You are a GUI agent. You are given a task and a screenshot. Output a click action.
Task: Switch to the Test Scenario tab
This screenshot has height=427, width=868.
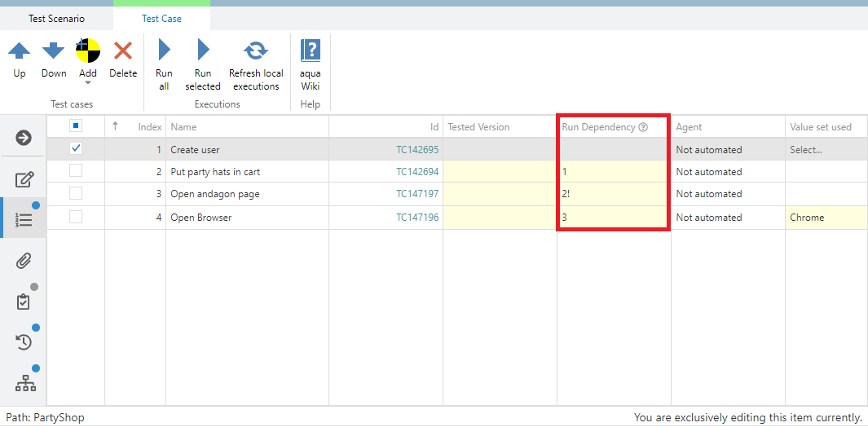point(56,19)
